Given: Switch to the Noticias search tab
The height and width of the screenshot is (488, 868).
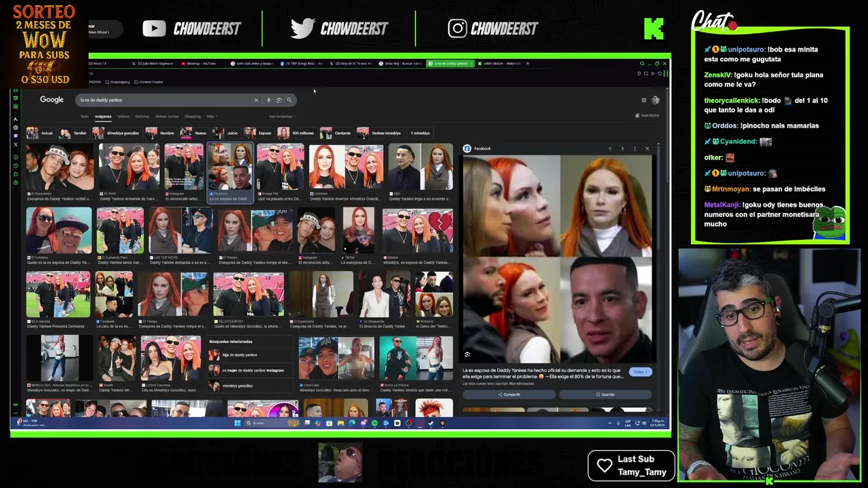Looking at the screenshot, I should (x=142, y=117).
